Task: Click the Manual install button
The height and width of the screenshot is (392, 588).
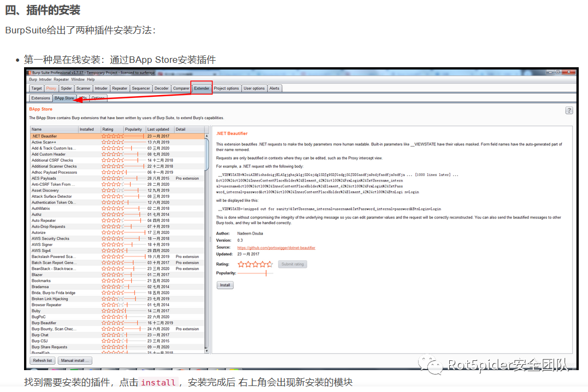Action: 75,360
